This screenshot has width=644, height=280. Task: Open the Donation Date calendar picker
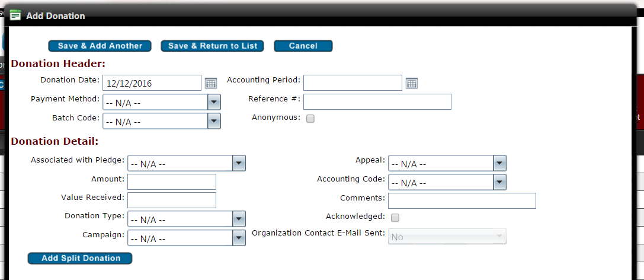click(211, 84)
